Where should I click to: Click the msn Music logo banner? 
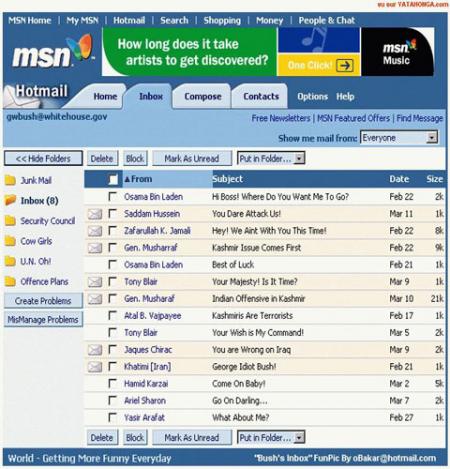tap(397, 52)
